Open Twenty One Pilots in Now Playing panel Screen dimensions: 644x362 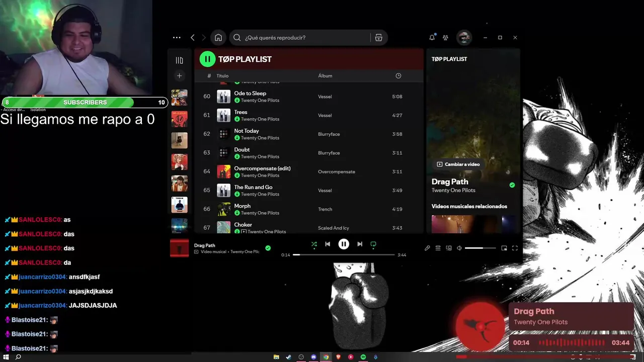[453, 191]
